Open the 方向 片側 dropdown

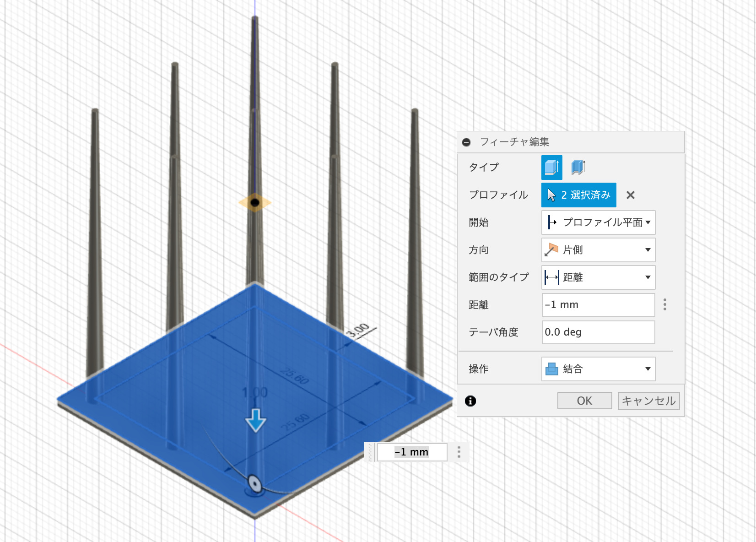(x=599, y=250)
